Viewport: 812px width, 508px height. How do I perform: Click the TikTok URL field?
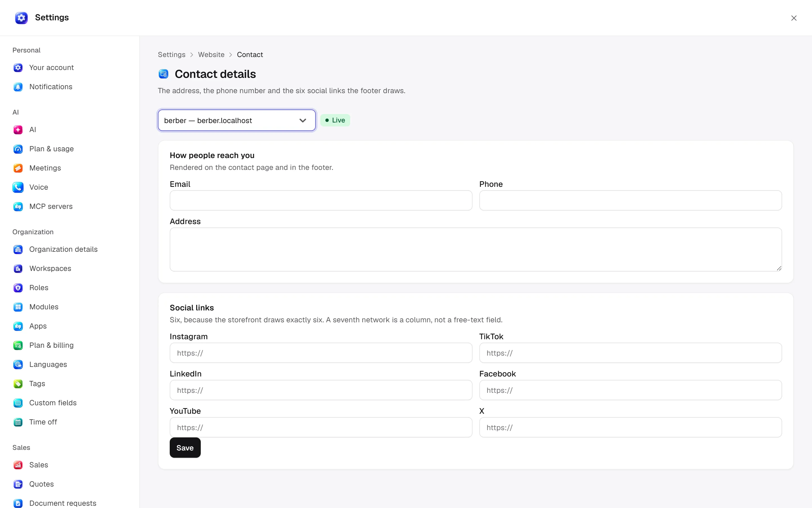[630, 353]
